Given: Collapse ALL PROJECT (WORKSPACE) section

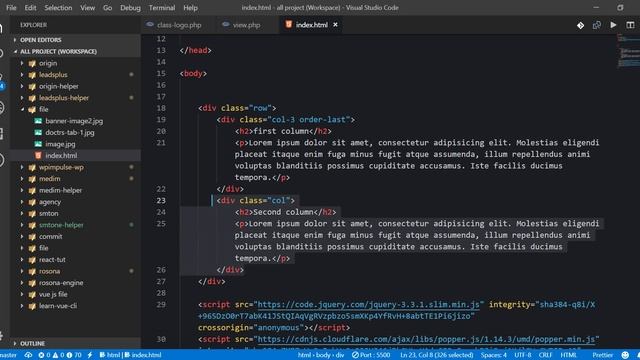Looking at the screenshot, I should click(58, 51).
